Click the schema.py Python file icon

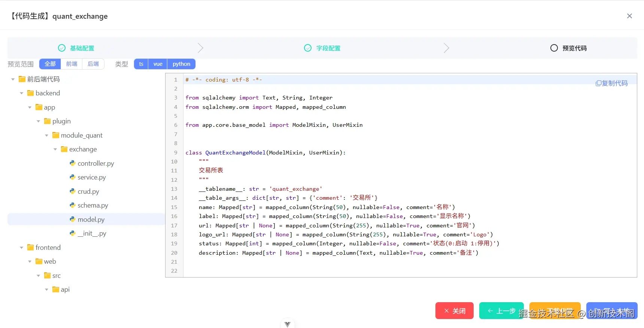[73, 205]
